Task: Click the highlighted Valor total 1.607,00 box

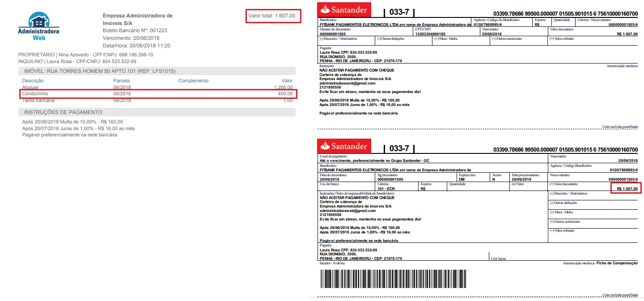Action: click(273, 16)
